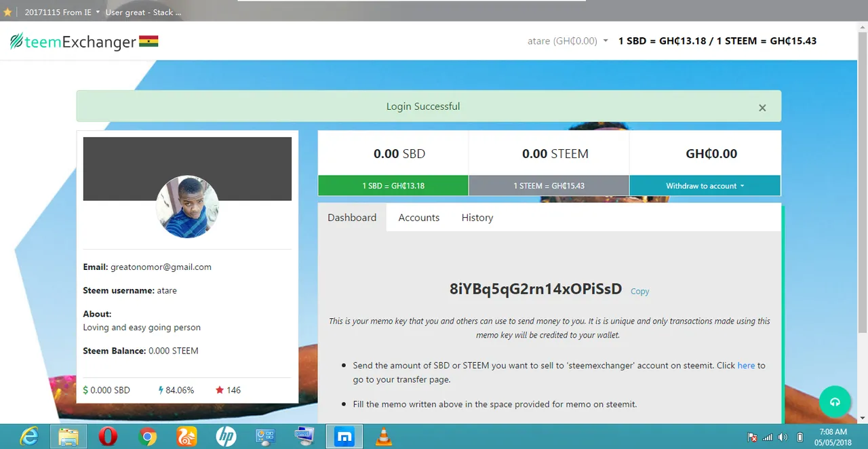The height and width of the screenshot is (449, 868).
Task: Click the 1 SBD = GH₵13.18 button
Action: click(x=393, y=186)
